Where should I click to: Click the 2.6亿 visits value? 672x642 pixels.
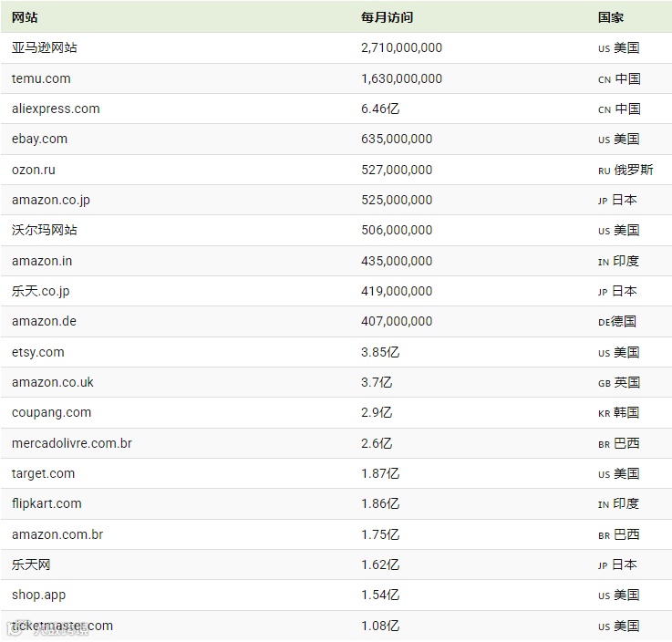[x=377, y=443]
